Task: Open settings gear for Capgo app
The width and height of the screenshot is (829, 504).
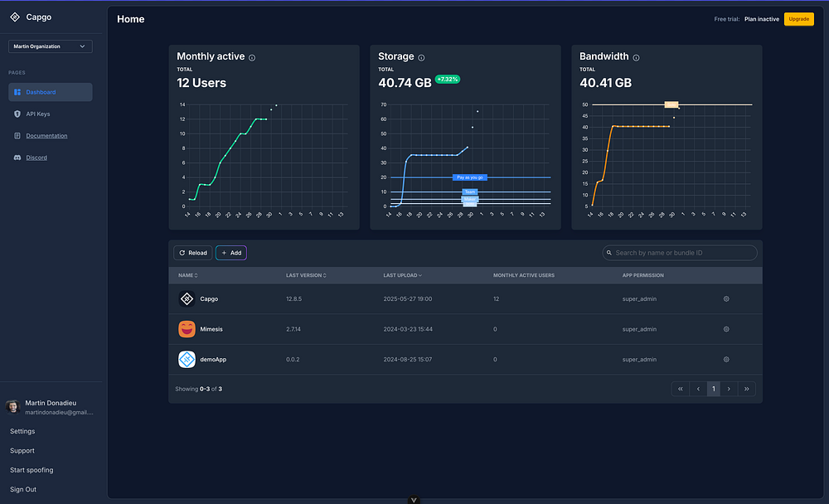Action: pos(726,298)
